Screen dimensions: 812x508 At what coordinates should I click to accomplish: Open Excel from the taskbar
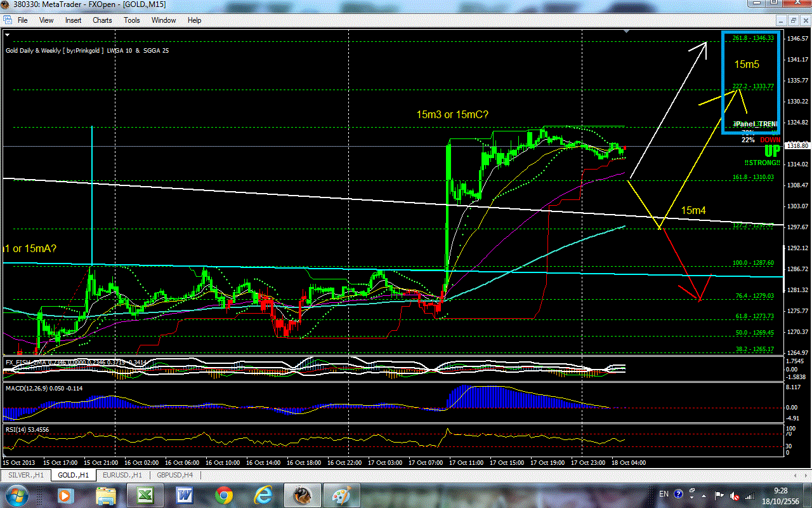[145, 495]
